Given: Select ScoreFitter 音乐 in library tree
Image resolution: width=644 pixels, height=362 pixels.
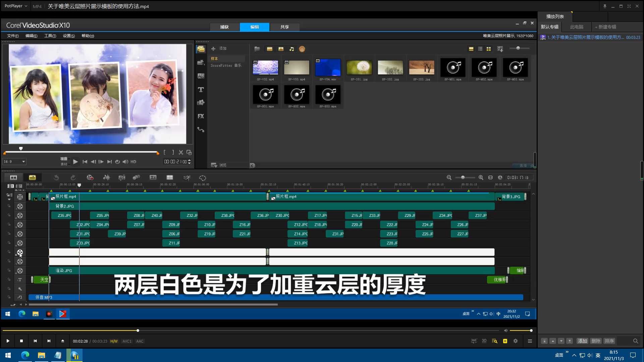Looking at the screenshot, I should pos(226,66).
